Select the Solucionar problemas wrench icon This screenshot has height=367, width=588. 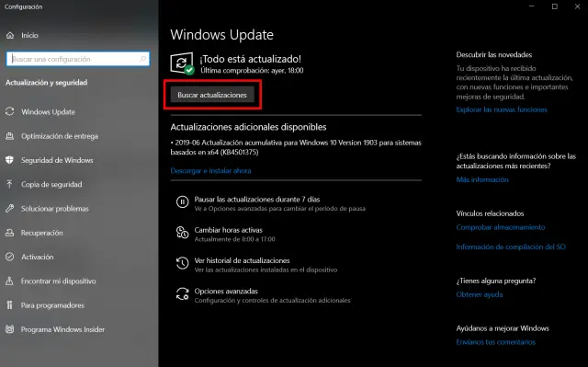10,208
